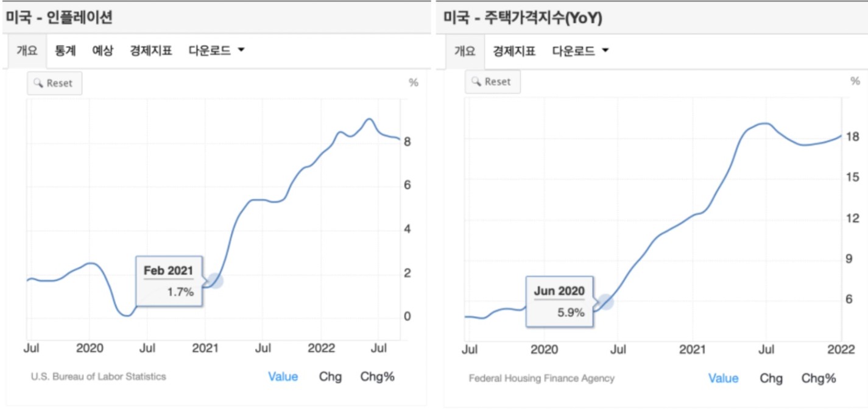Open 예상 tab in inflation panel
The image size is (868, 410).
(102, 51)
